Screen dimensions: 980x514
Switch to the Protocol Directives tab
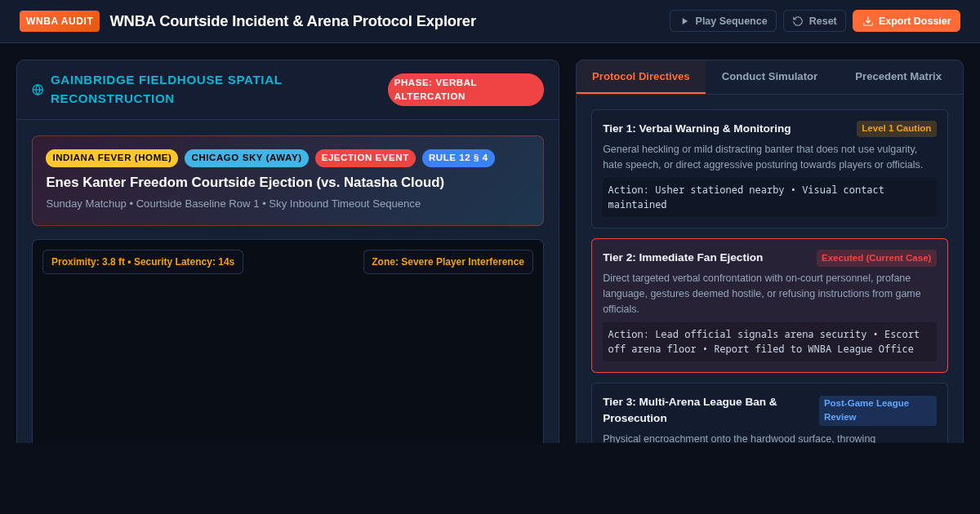pyautogui.click(x=641, y=77)
